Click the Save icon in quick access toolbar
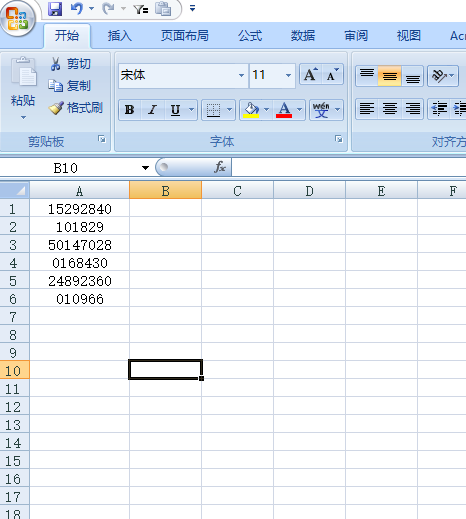Screen dimensions: 466x519 point(55,9)
